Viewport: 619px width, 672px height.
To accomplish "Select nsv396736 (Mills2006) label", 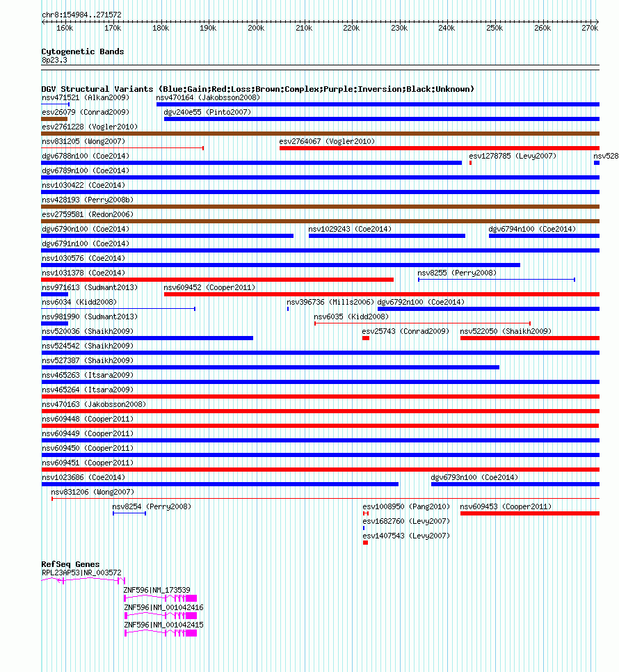I will click(330, 302).
